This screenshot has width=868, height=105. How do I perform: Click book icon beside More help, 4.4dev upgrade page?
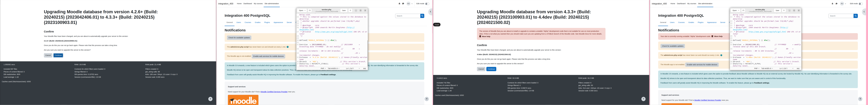coord(480,36)
